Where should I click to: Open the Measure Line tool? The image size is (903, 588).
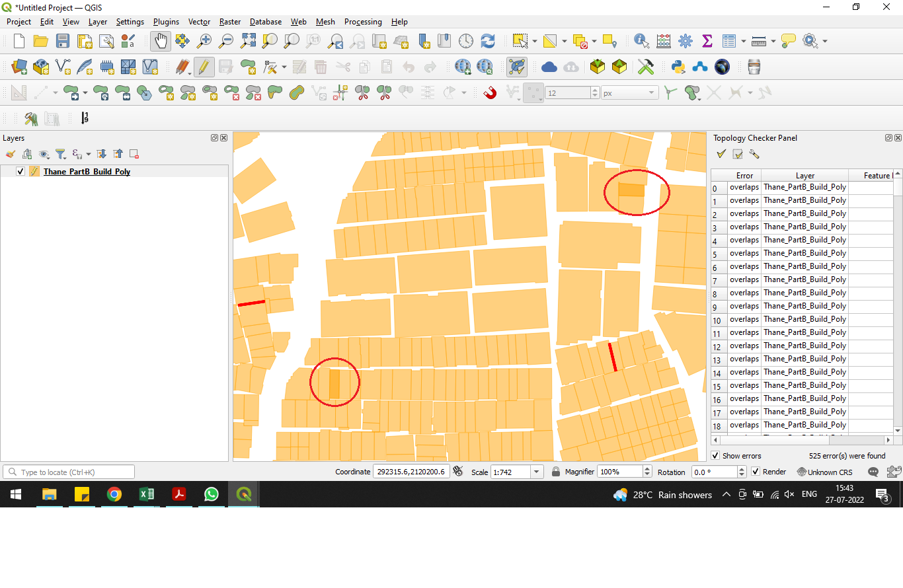coord(758,41)
